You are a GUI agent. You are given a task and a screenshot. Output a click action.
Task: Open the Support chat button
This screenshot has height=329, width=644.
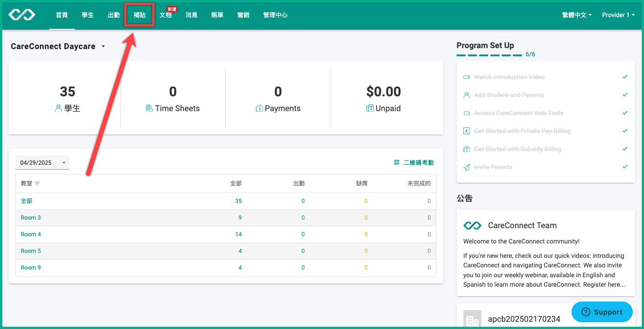pyautogui.click(x=602, y=312)
